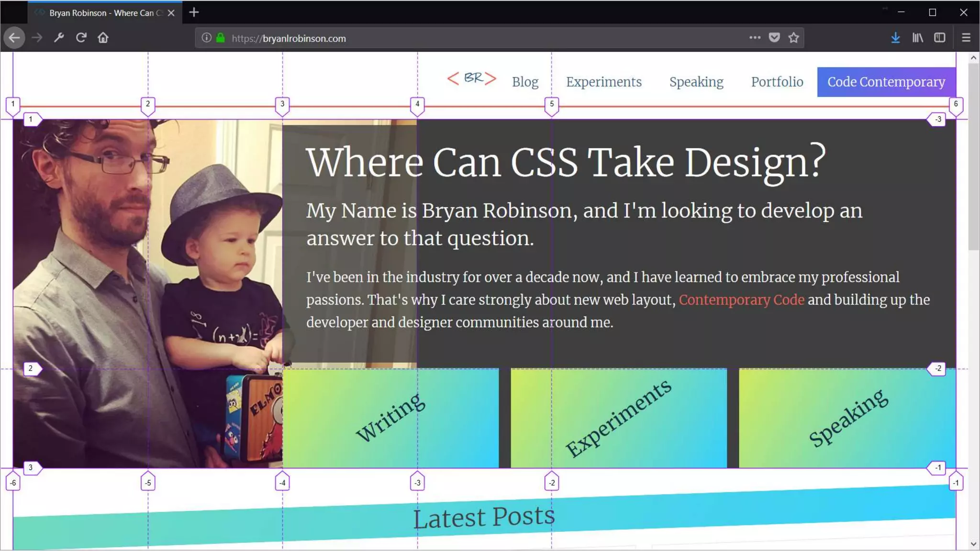This screenshot has height=551, width=980.
Task: Open developer tools wrench icon
Action: pos(59,38)
